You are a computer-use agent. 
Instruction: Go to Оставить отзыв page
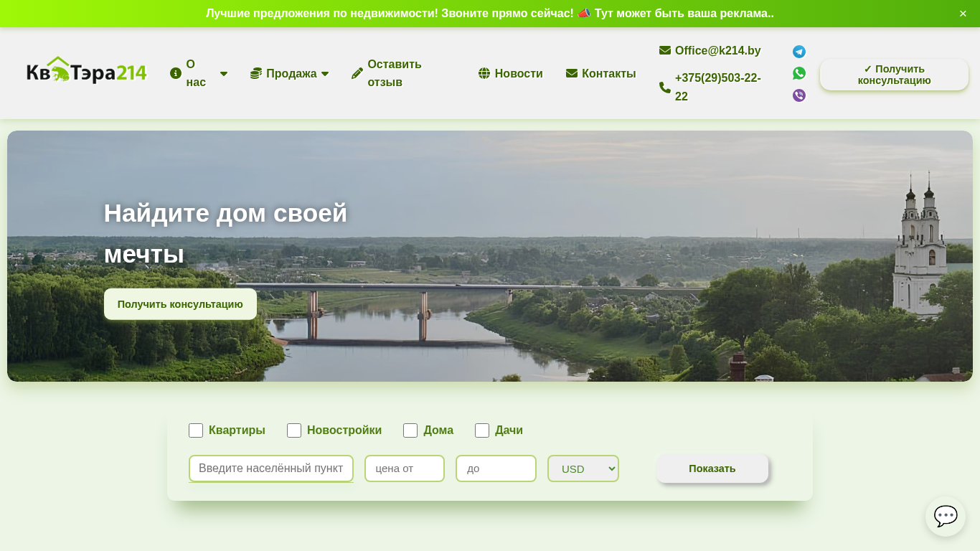point(403,73)
